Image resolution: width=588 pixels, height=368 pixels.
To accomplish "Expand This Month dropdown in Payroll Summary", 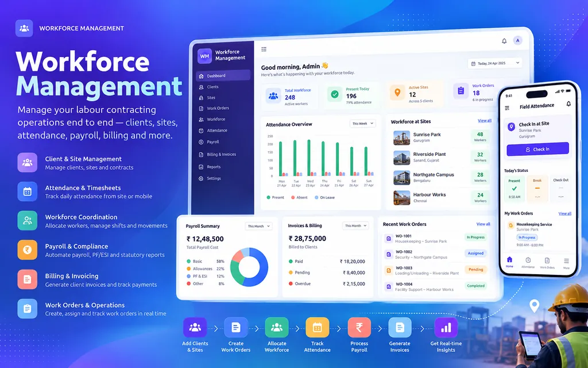I will coord(258,227).
